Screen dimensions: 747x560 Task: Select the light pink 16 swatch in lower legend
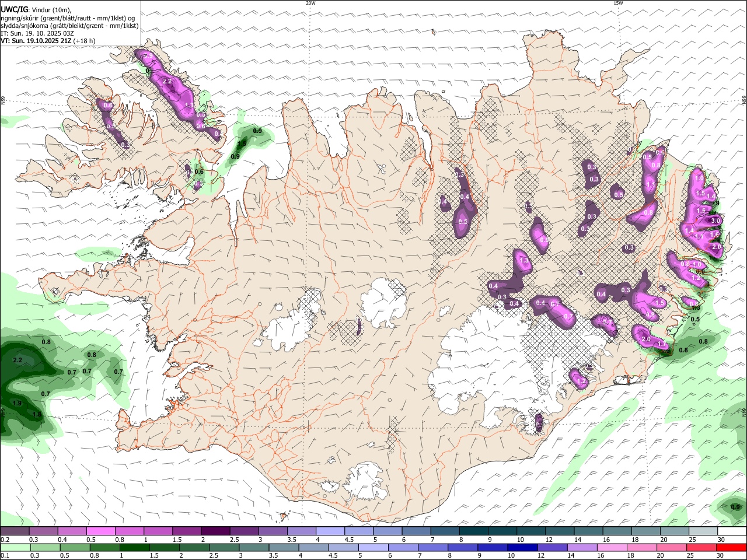point(612,548)
